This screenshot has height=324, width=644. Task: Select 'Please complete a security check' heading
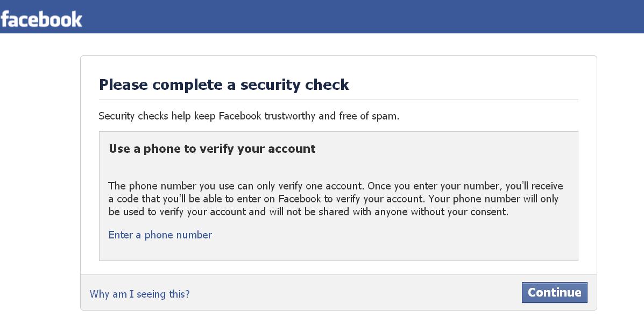224,84
